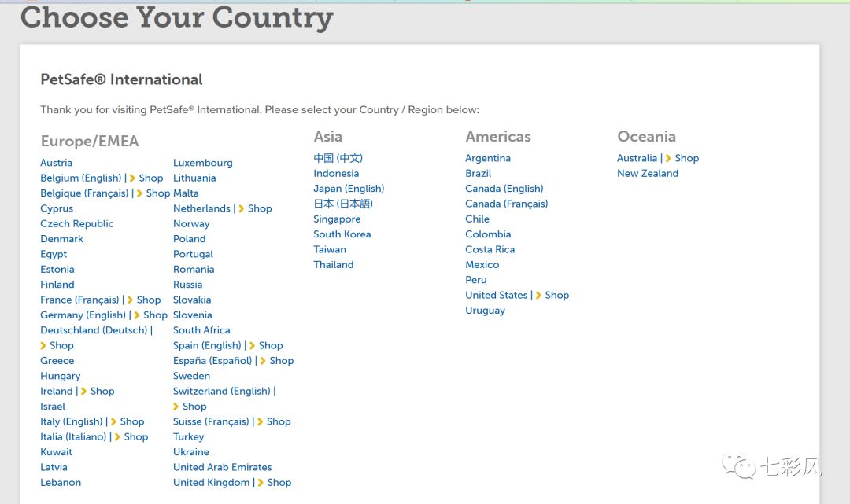Choose New Zealand in Oceania
The width and height of the screenshot is (850, 504).
click(x=648, y=173)
